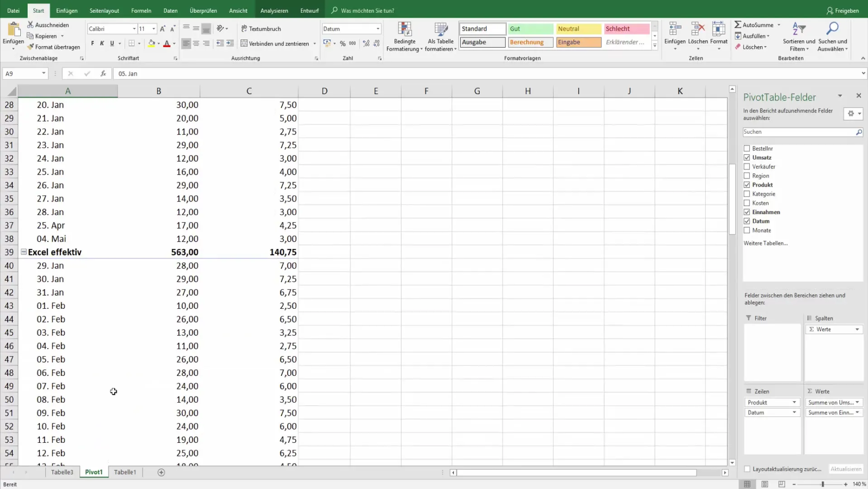Check the Kategorie field
This screenshot has height=489, width=868.
pyautogui.click(x=747, y=194)
